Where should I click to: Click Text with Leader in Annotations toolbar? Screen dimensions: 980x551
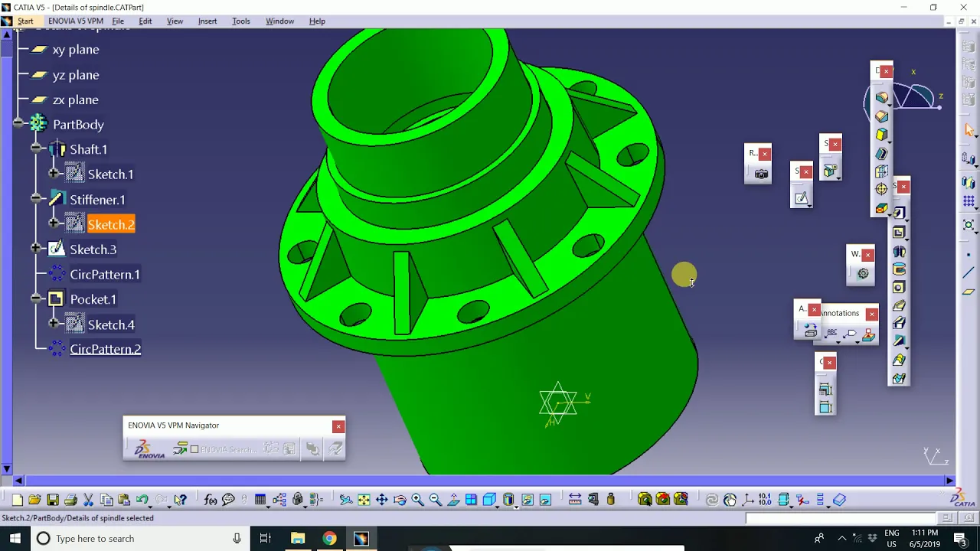(x=831, y=334)
